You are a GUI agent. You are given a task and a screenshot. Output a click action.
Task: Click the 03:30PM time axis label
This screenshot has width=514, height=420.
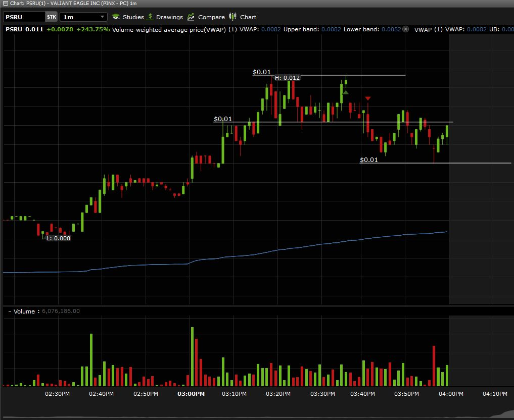click(x=322, y=394)
